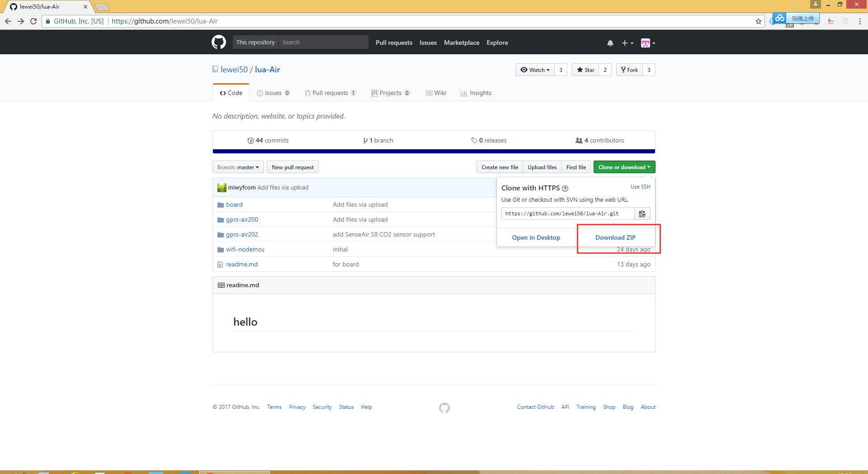Open the plus create-new dropdown
Screen dimensions: 868x474
(x=627, y=43)
